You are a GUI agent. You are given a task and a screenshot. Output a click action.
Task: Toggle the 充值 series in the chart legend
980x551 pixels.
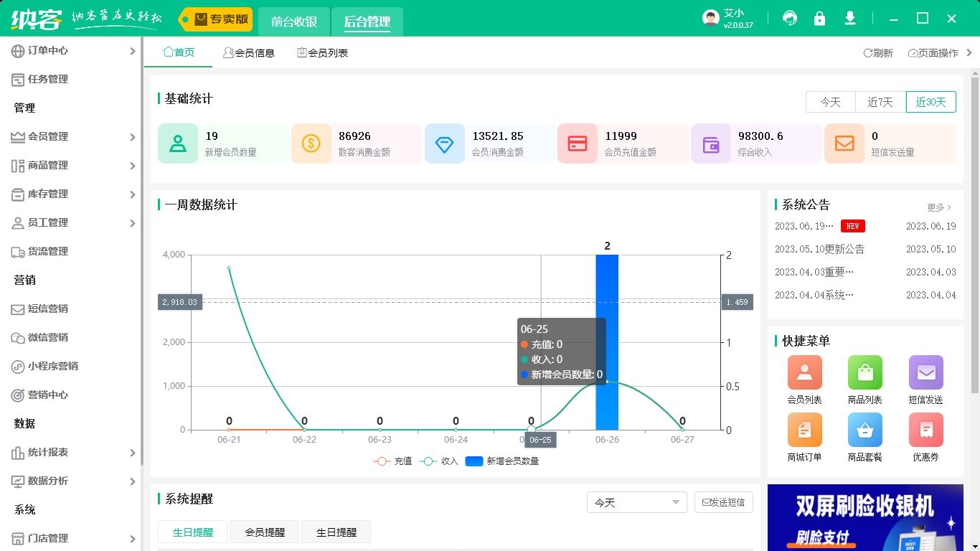(x=392, y=460)
